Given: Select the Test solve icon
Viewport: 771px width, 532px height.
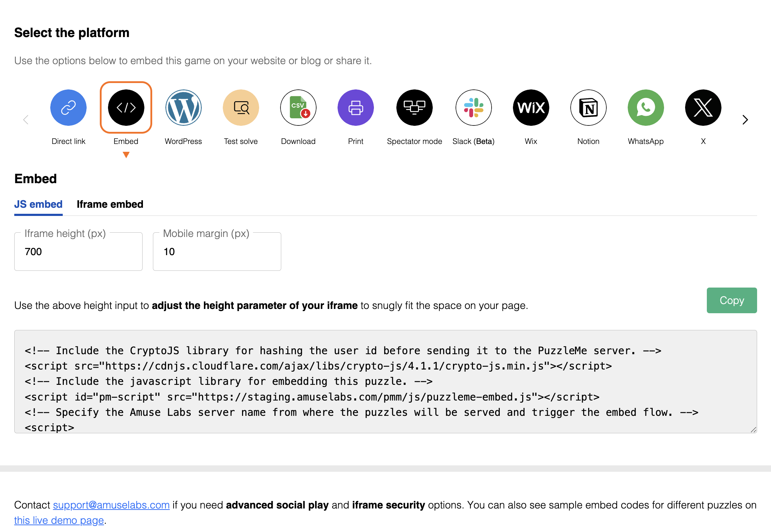Looking at the screenshot, I should point(241,108).
